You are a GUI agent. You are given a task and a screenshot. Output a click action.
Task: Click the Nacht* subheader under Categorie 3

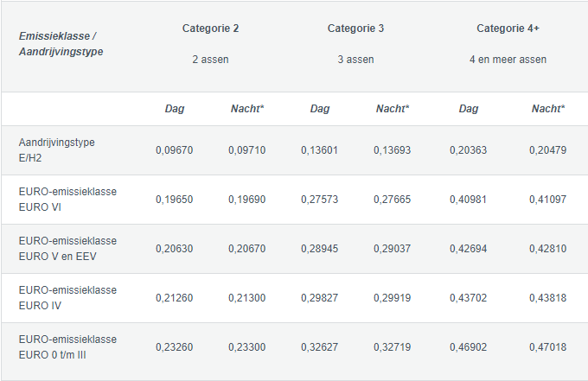click(392, 109)
